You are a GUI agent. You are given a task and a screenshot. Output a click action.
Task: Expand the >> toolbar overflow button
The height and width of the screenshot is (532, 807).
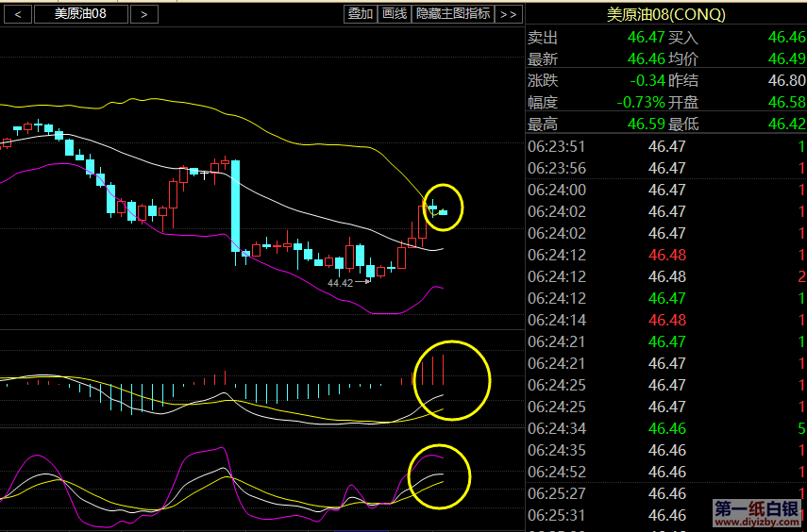[x=508, y=13]
